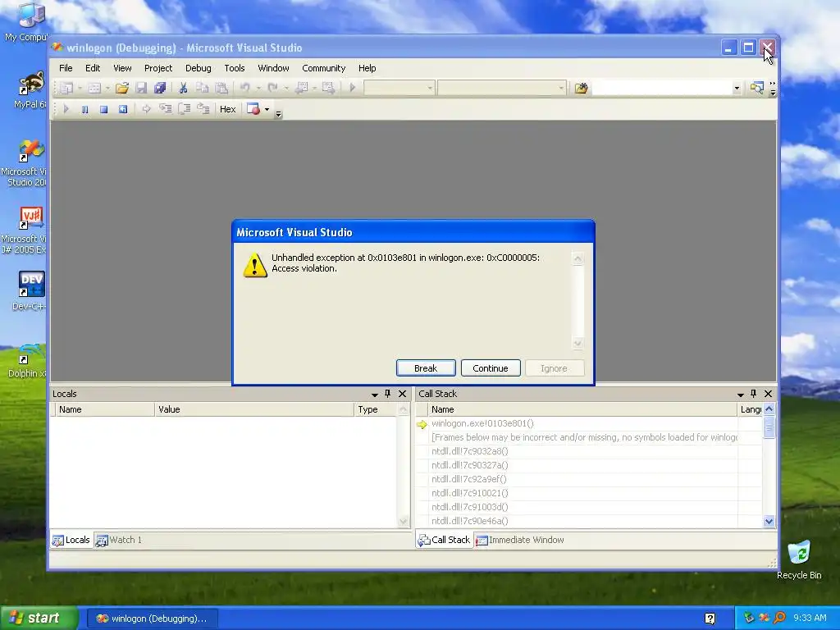
Task: Click the Save All toolbar icon
Action: (x=160, y=88)
